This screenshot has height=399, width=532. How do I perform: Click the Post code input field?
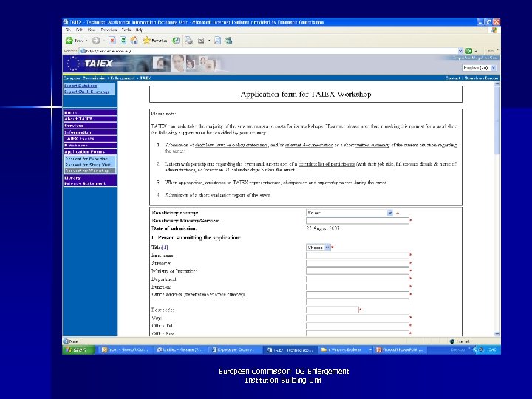[332, 310]
